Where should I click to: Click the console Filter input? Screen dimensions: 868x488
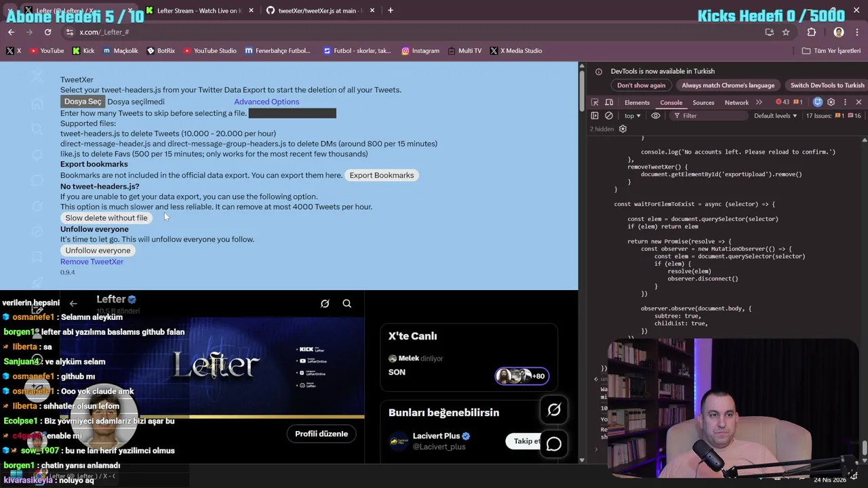[709, 116]
